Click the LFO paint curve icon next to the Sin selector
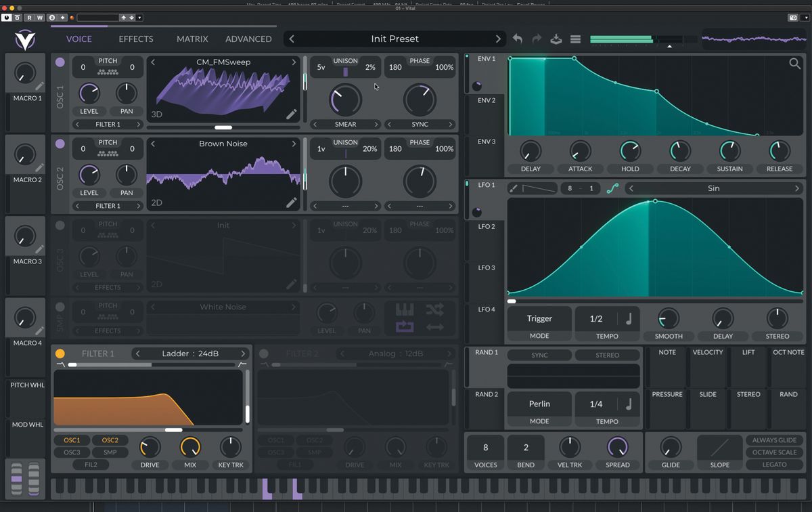The height and width of the screenshot is (512, 812). click(612, 188)
